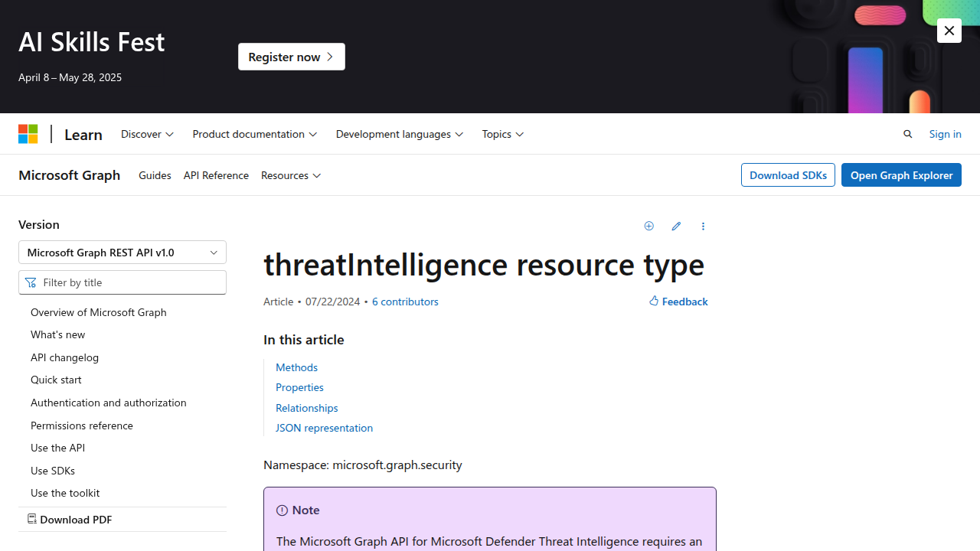The width and height of the screenshot is (980, 551).
Task: Click the search magnifier icon
Action: [908, 134]
